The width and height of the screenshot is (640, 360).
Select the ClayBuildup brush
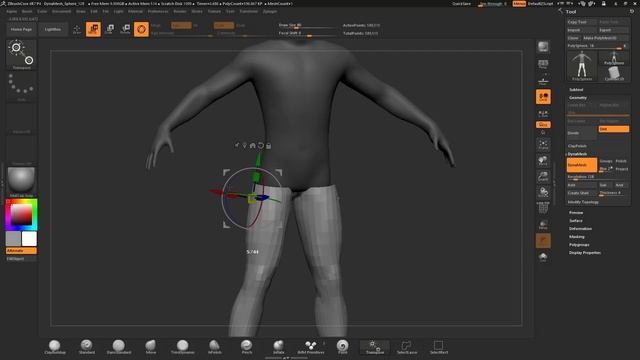(x=55, y=347)
